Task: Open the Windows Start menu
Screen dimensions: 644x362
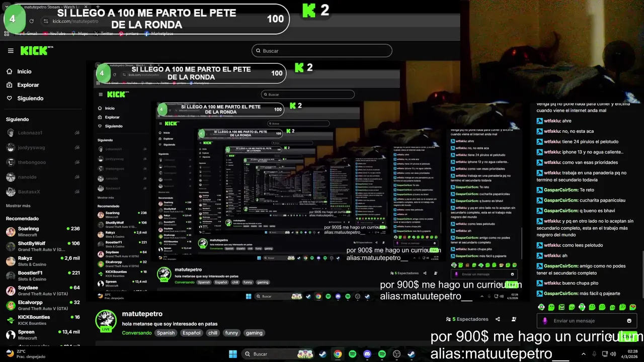Action: click(x=233, y=354)
